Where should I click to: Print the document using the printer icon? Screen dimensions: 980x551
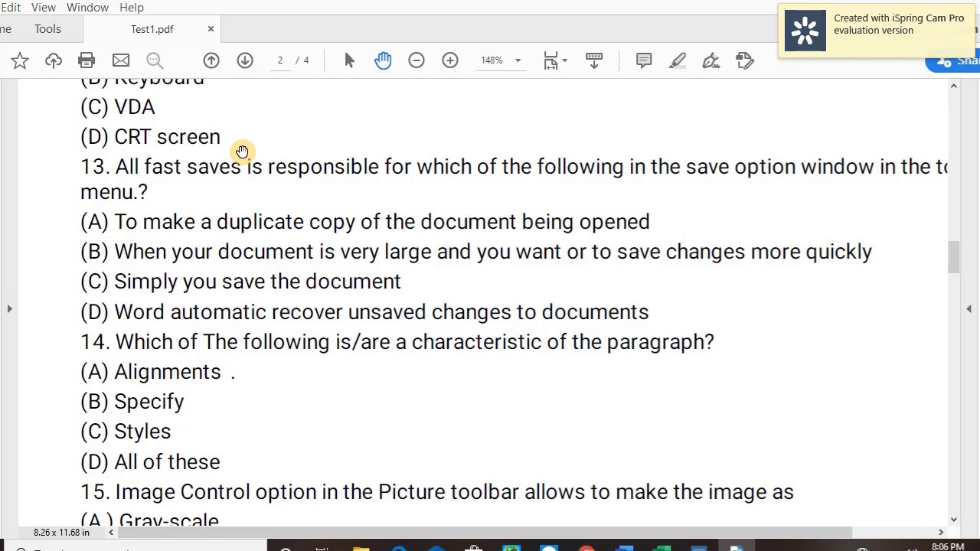(x=87, y=60)
